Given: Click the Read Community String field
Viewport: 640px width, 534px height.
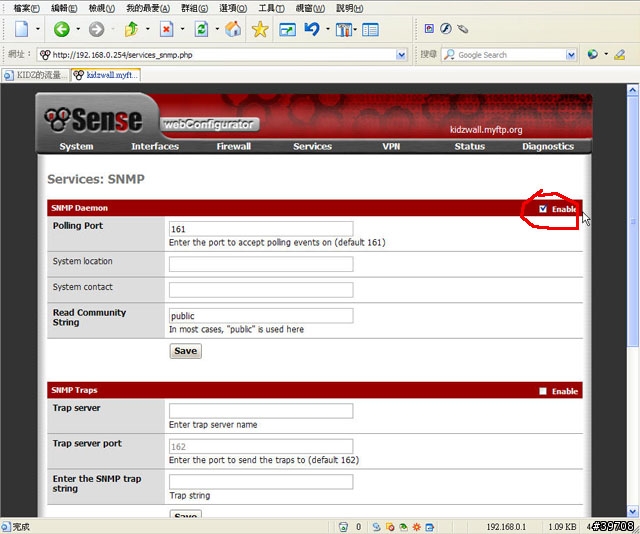Looking at the screenshot, I should click(261, 316).
